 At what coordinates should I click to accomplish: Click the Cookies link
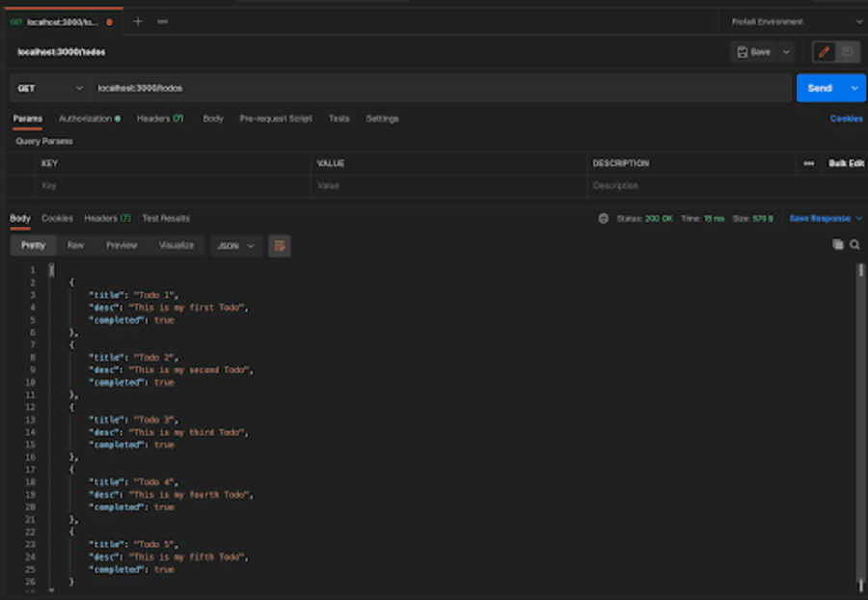click(x=846, y=119)
